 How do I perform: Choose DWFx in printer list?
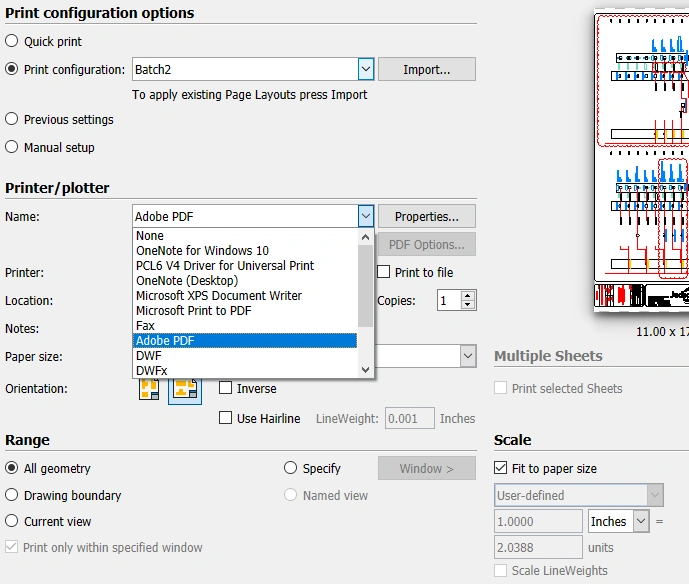244,370
